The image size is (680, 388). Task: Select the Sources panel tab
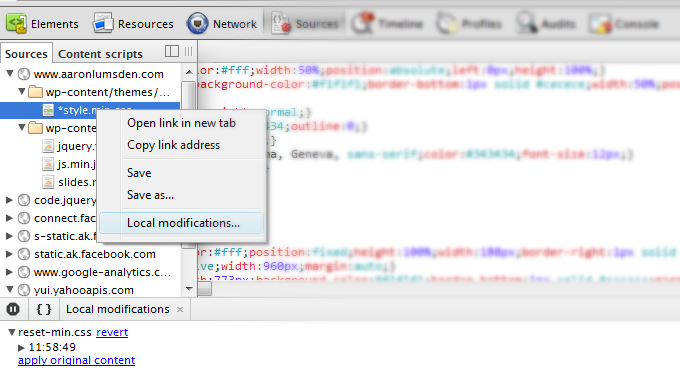(305, 24)
